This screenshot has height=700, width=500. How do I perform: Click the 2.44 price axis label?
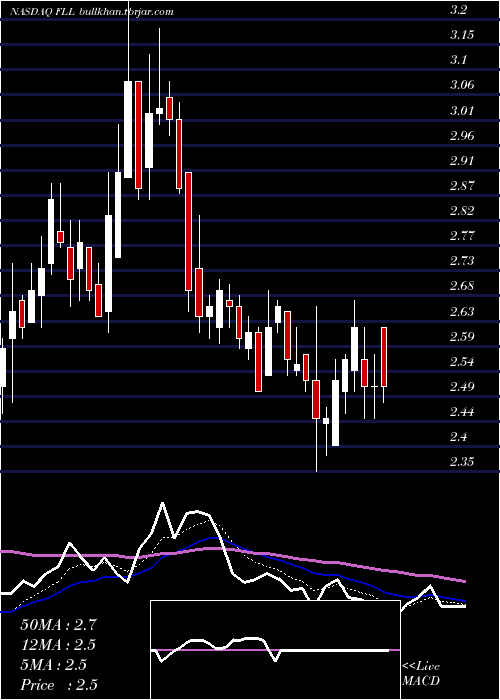click(x=462, y=411)
